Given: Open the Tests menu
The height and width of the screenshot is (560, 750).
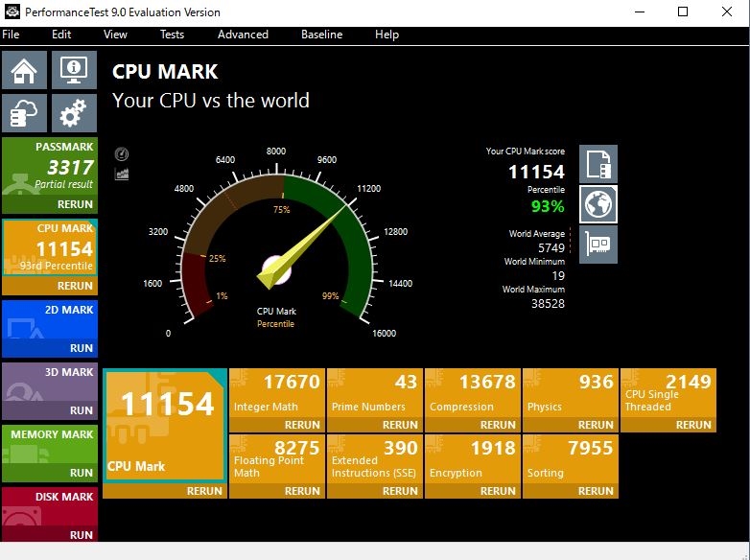Looking at the screenshot, I should (x=172, y=35).
